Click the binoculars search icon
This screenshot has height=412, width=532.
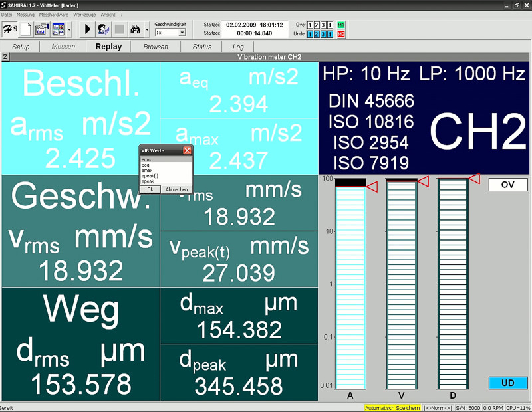pyautogui.click(x=136, y=29)
